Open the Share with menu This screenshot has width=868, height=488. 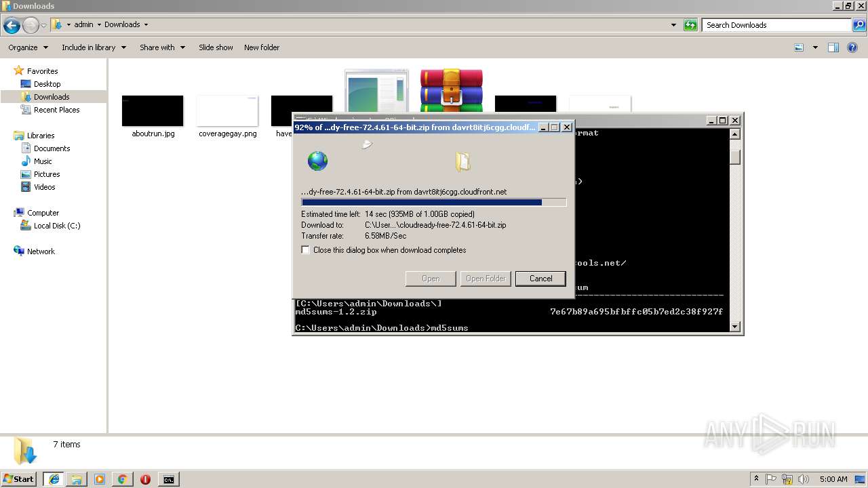pos(162,47)
